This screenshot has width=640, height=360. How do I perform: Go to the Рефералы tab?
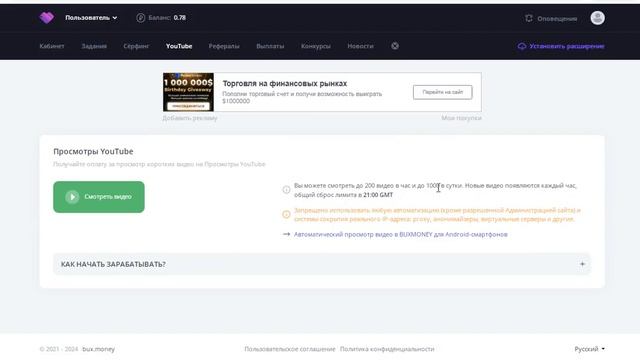224,47
